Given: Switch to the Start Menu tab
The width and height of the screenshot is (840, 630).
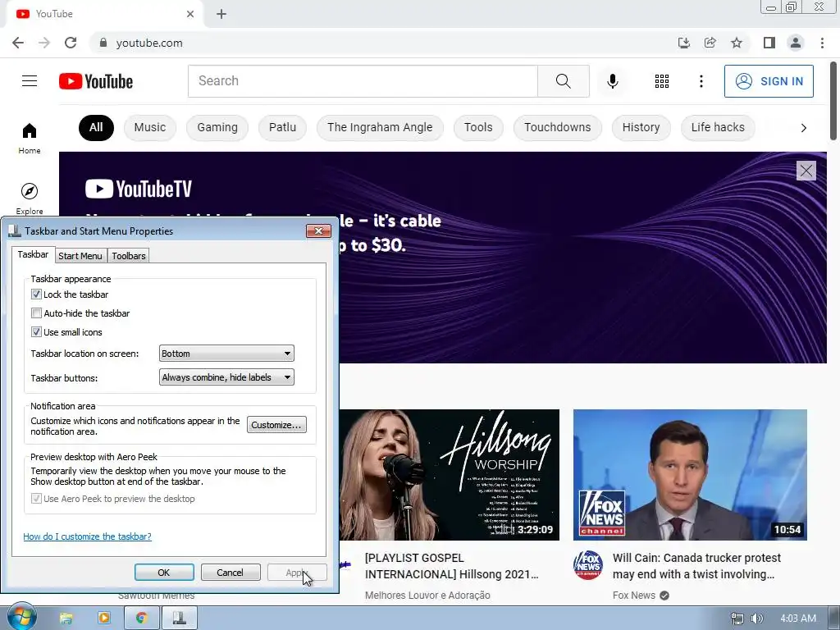Looking at the screenshot, I should coord(80,256).
